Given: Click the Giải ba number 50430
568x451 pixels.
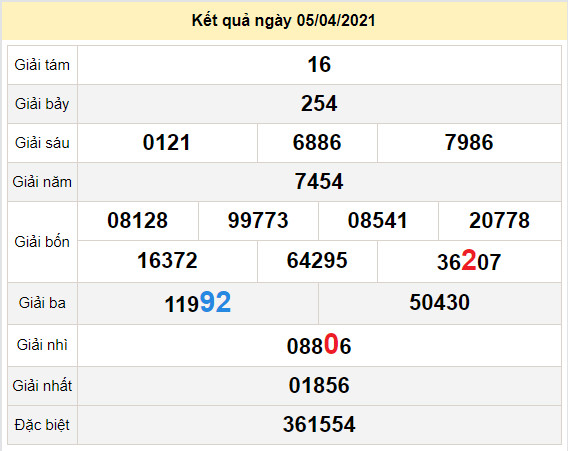Looking at the screenshot, I should pyautogui.click(x=440, y=302).
